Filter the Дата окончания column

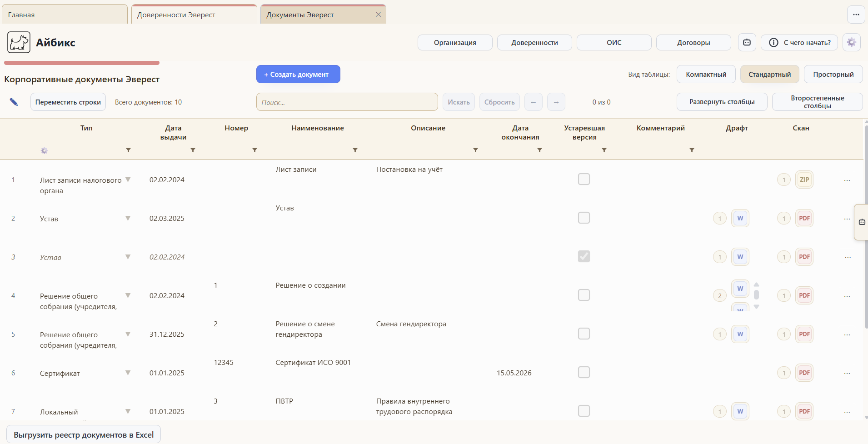pos(539,150)
